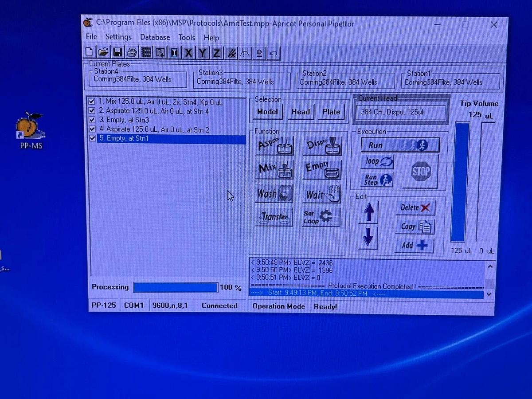Click the plate grid toolbar icon
Image resolution: width=532 pixels, height=399 pixels.
point(146,53)
